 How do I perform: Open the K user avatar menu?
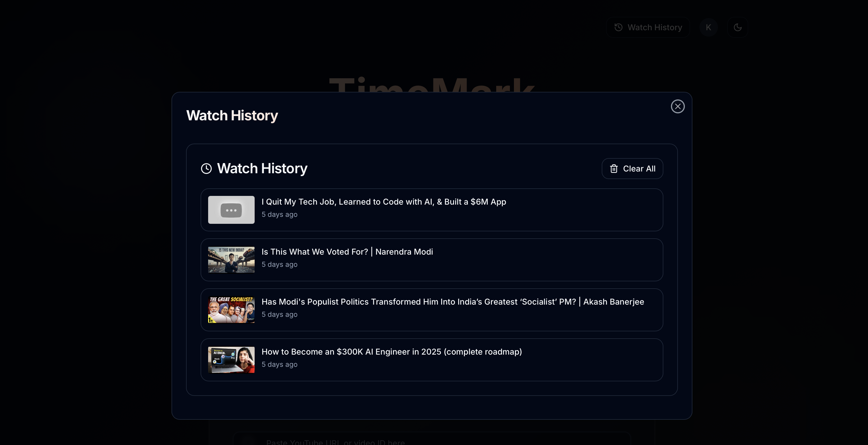(708, 27)
